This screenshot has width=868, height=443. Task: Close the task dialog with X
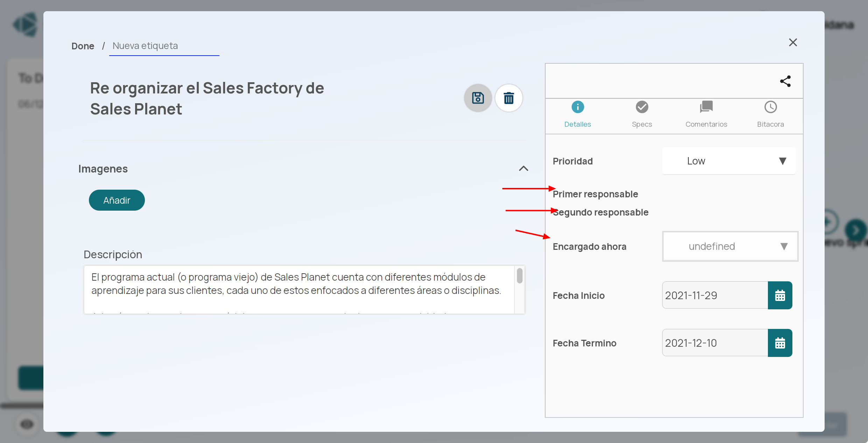click(x=793, y=42)
